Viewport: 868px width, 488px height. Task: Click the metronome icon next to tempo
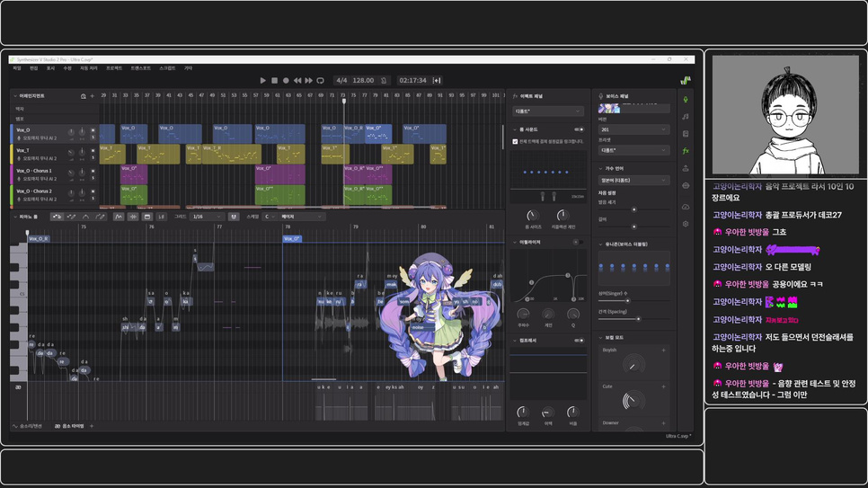(x=384, y=81)
